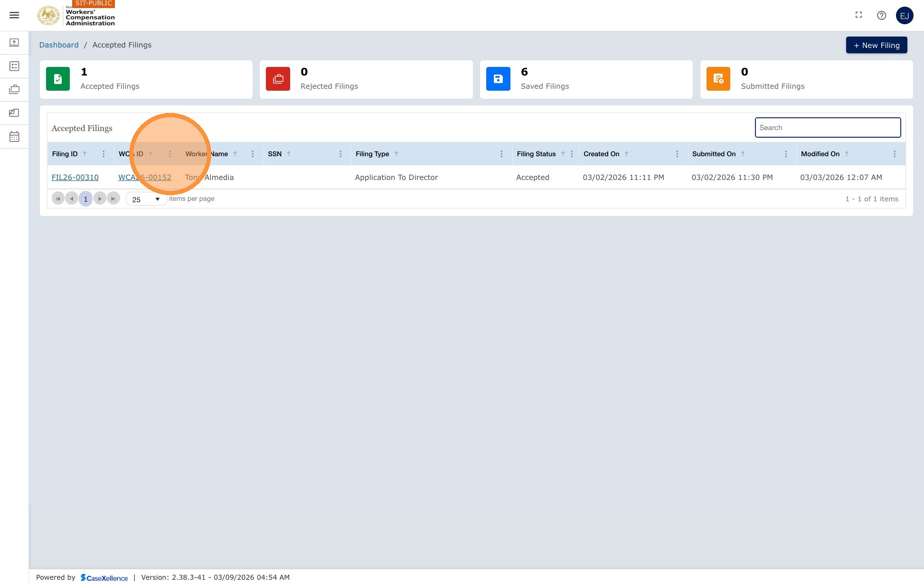Open the items per page dropdown
This screenshot has height=584, width=924.
pyautogui.click(x=146, y=199)
